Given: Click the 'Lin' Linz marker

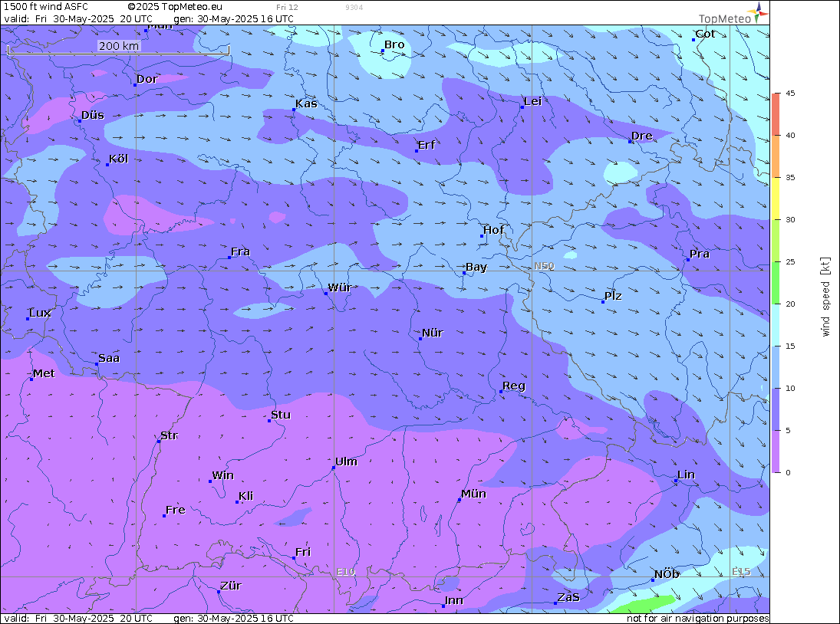Looking at the screenshot, I should point(676,481).
